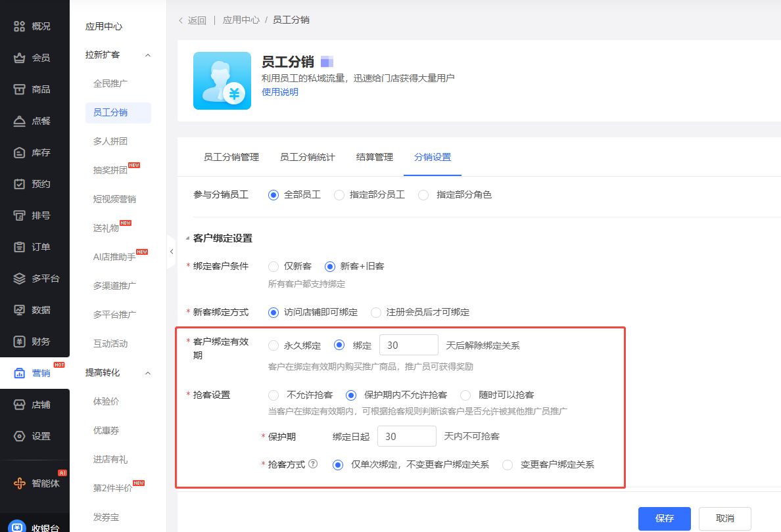
Task: Select 随时可以抢客 radio button
Action: 465,395
